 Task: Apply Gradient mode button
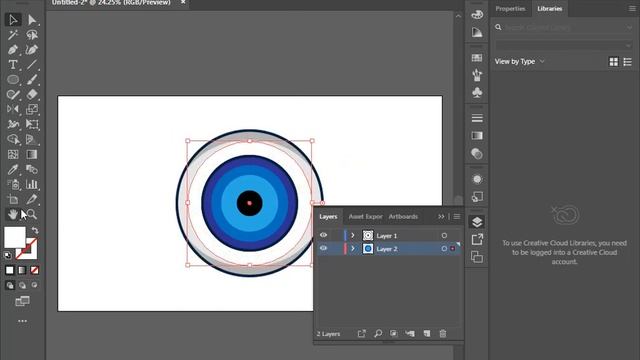tap(22, 270)
